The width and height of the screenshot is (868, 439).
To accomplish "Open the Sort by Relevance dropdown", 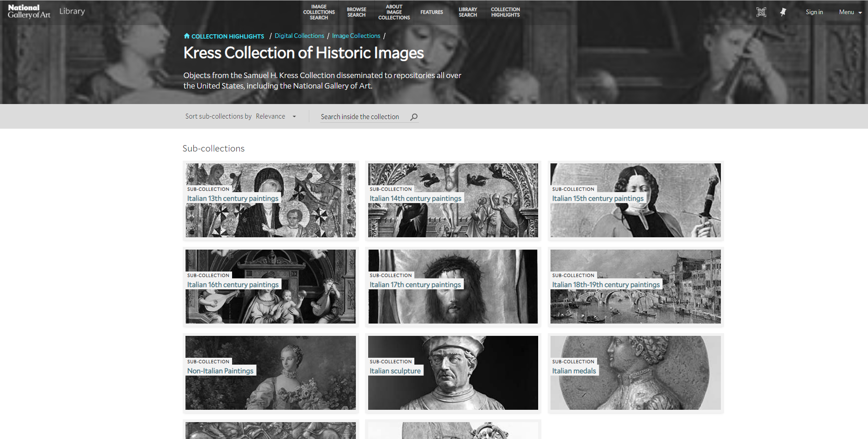I will coord(276,116).
